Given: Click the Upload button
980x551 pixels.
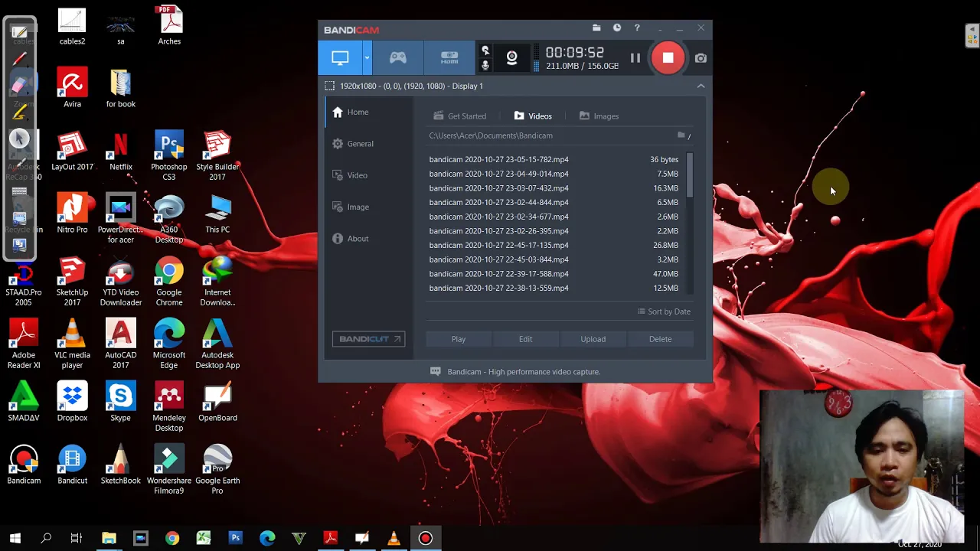Looking at the screenshot, I should pos(593,339).
